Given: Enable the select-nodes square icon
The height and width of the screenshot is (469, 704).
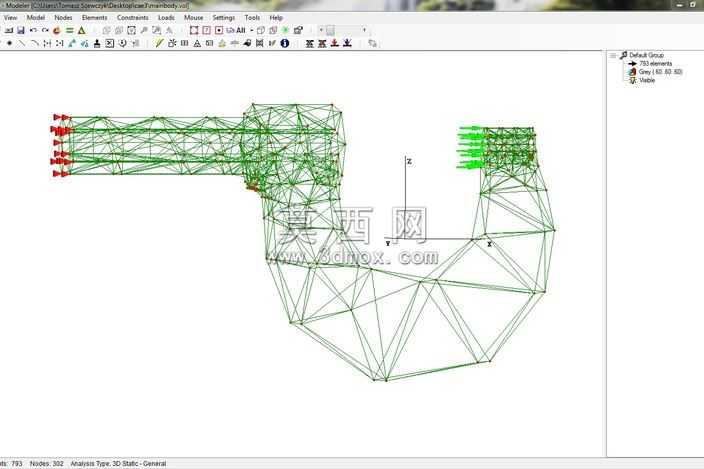Looking at the screenshot, I should coord(194,31).
